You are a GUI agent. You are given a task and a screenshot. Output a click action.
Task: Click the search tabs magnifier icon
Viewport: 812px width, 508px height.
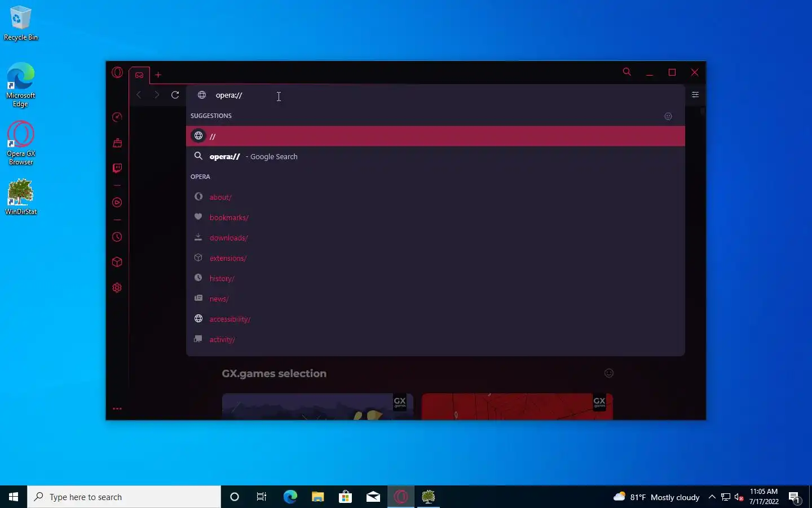pyautogui.click(x=627, y=72)
